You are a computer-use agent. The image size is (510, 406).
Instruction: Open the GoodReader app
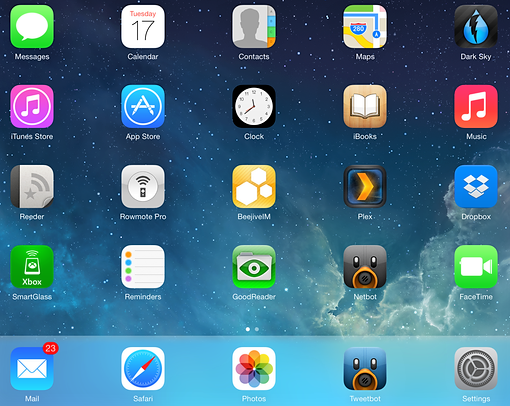coord(254,267)
